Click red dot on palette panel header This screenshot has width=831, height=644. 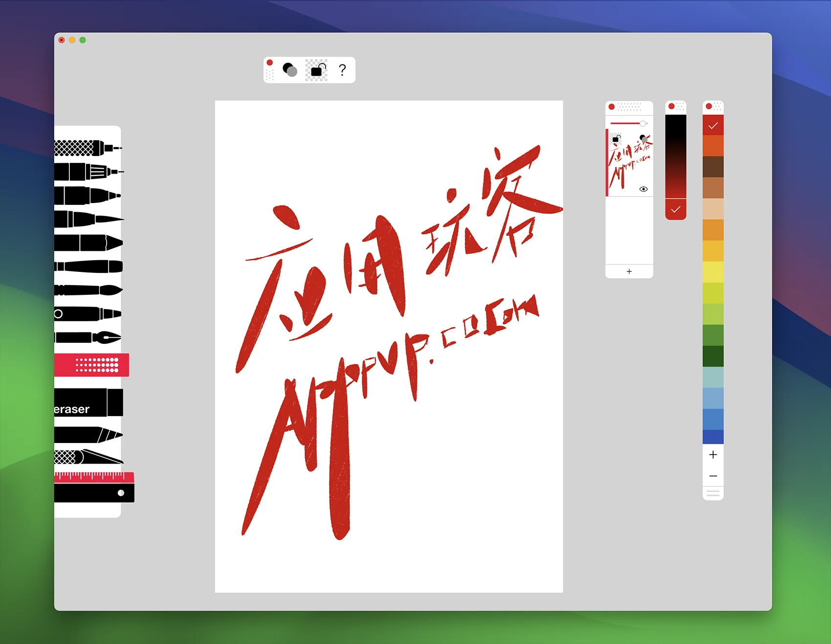[709, 106]
